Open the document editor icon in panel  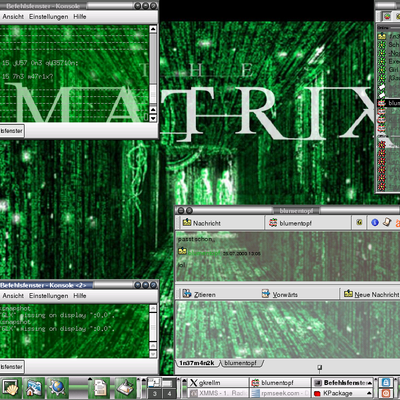click(x=100, y=388)
